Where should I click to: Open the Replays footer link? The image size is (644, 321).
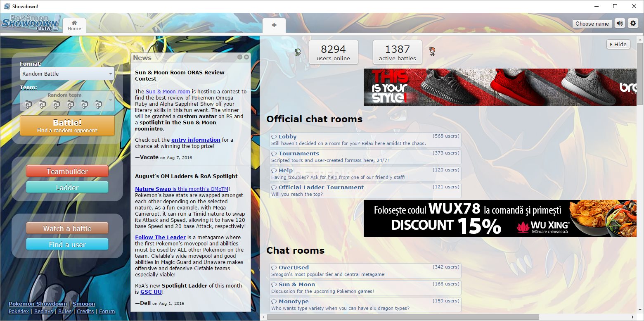[43, 311]
